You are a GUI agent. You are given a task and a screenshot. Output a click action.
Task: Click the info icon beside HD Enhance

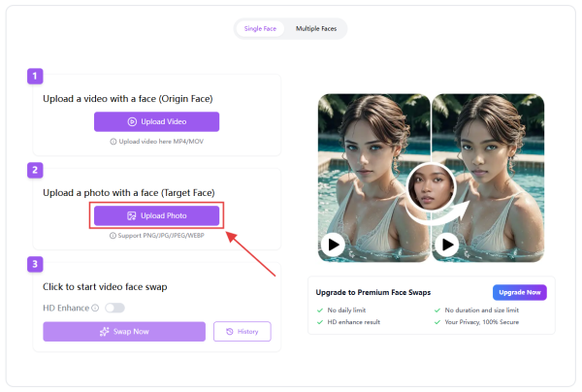tap(95, 308)
